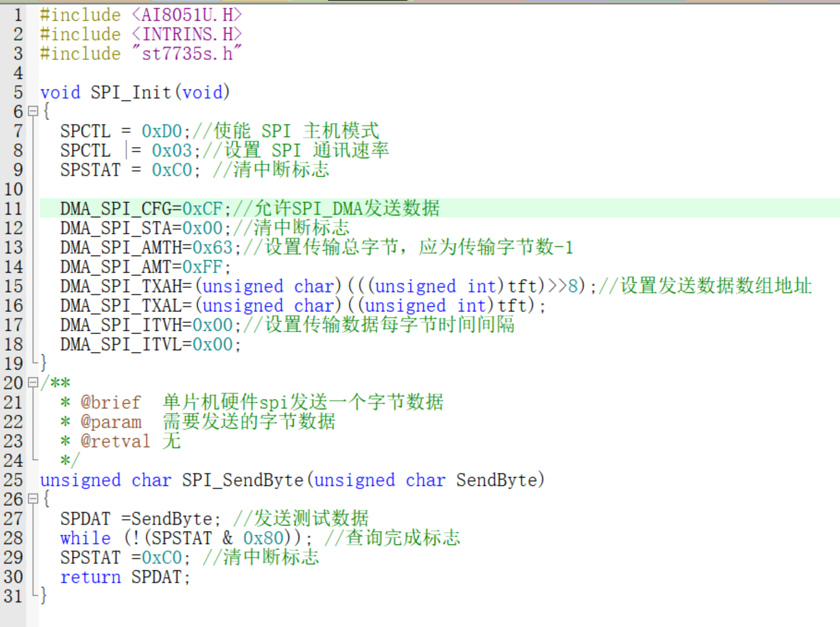
Task: Click the "DMA_SPI_TXAL=" assignment line
Action: click(x=303, y=305)
